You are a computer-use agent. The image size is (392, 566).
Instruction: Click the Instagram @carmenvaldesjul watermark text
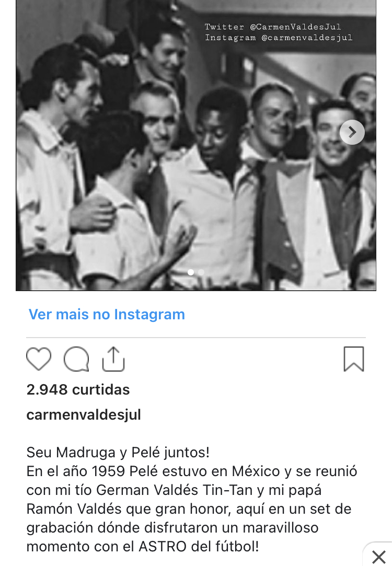pos(279,38)
